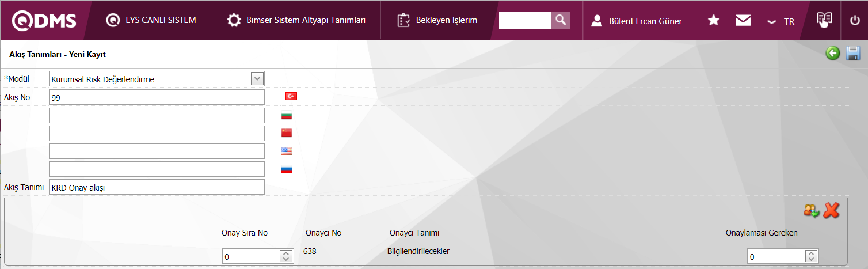Click the Onaylaması Gereken column header
Image resolution: width=868 pixels, height=269 pixels.
click(x=762, y=233)
